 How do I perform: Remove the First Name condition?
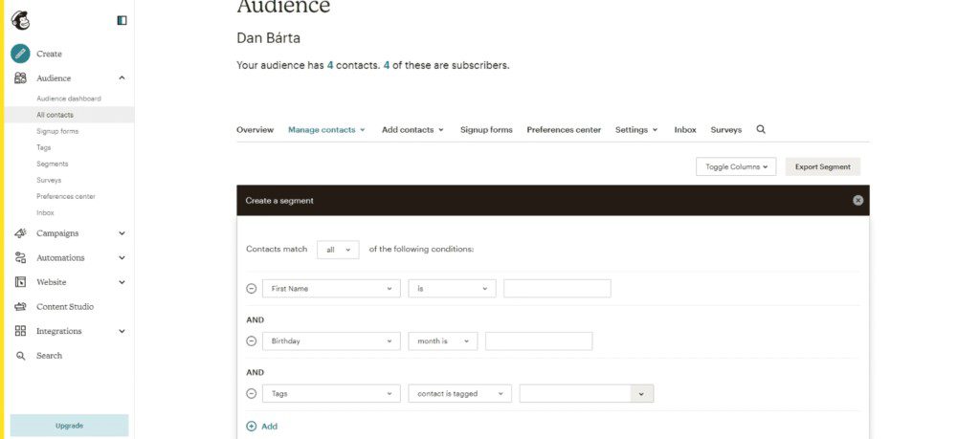click(252, 289)
